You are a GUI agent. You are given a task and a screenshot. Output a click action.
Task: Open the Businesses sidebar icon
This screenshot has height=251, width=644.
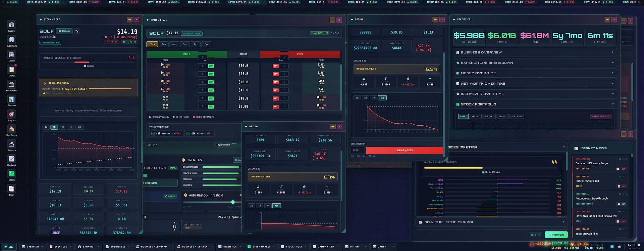[x=12, y=40]
